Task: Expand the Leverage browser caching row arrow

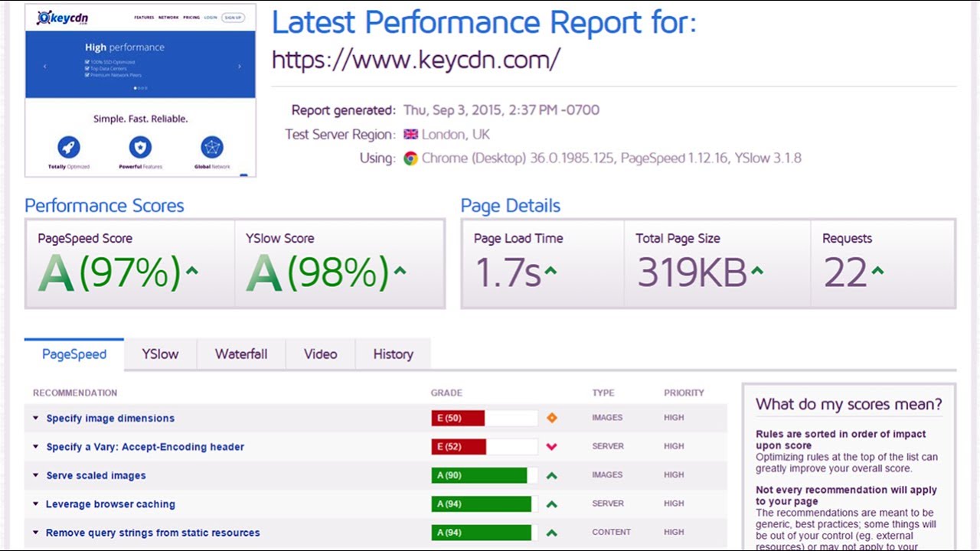Action: tap(35, 504)
